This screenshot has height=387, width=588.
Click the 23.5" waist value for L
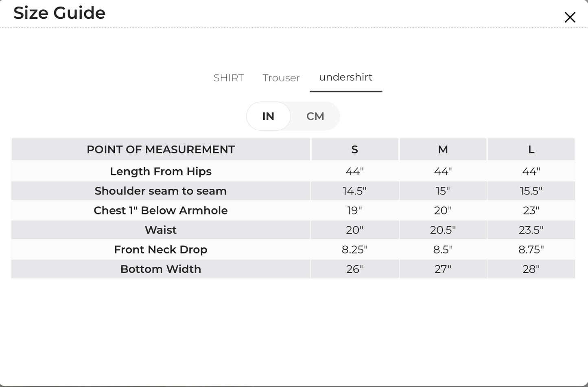[x=531, y=230]
